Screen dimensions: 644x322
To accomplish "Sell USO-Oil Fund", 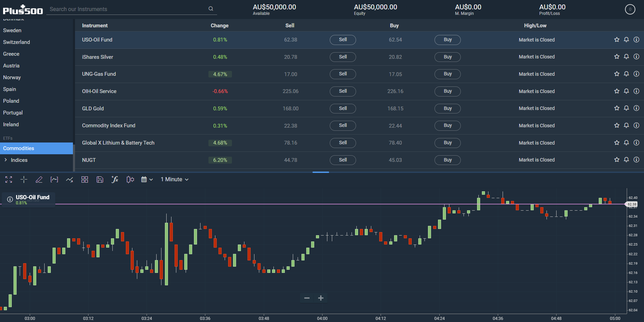I will click(x=343, y=40).
